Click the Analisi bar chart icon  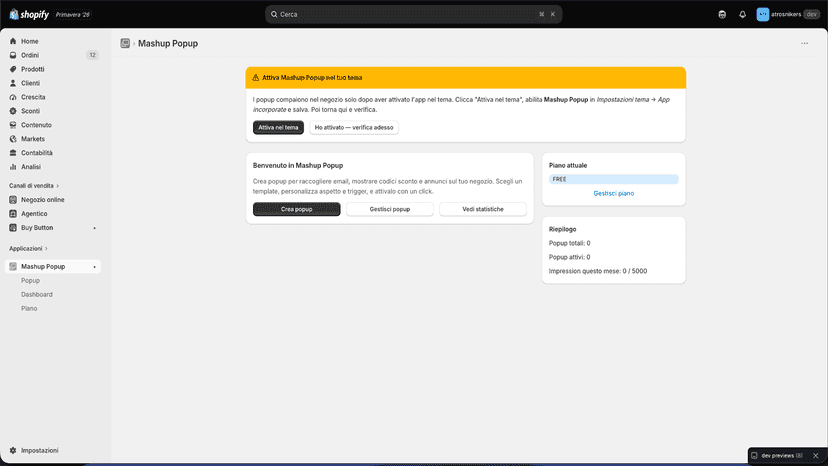[x=13, y=167]
